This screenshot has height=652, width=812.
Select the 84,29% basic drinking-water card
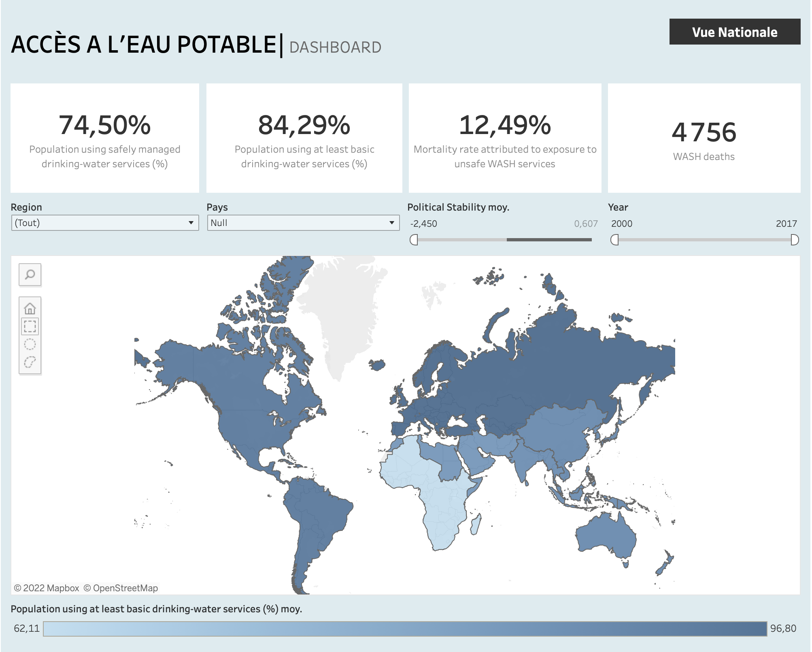pyautogui.click(x=304, y=138)
